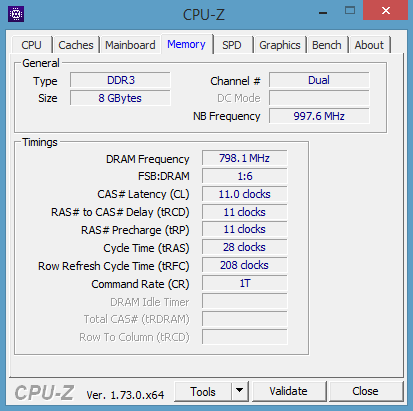Go to the SPD tab
Screen dimensions: 413x411
pyautogui.click(x=232, y=45)
